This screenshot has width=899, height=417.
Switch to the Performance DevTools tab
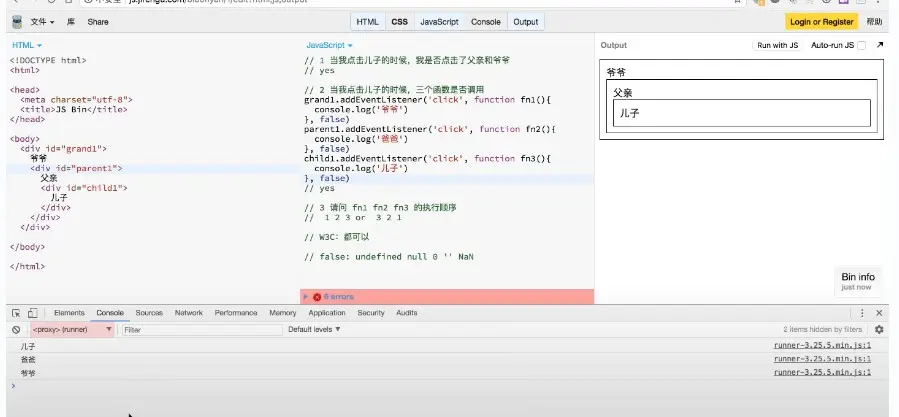tap(236, 313)
